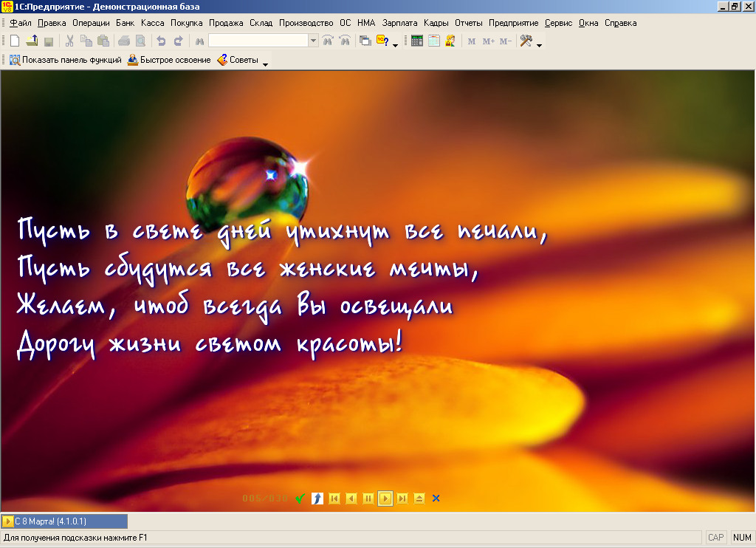Click the Save floppy disk icon
The height and width of the screenshot is (548, 756).
pos(48,41)
